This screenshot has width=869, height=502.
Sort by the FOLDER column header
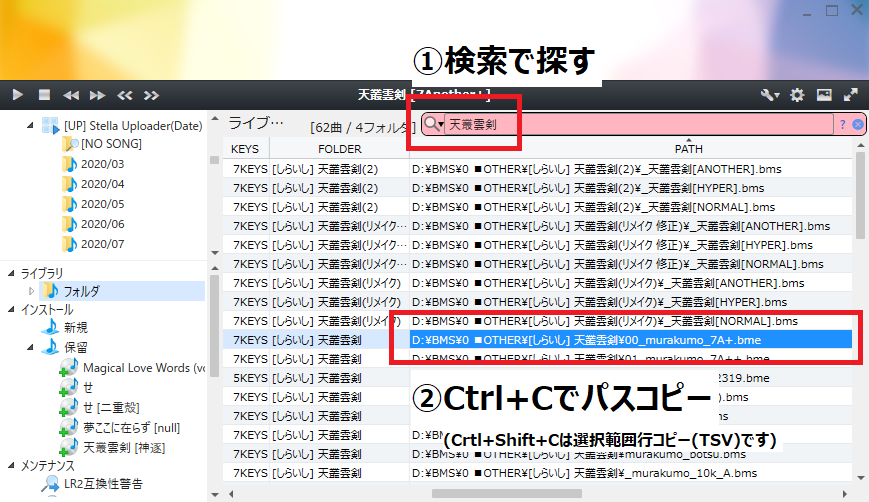339,149
